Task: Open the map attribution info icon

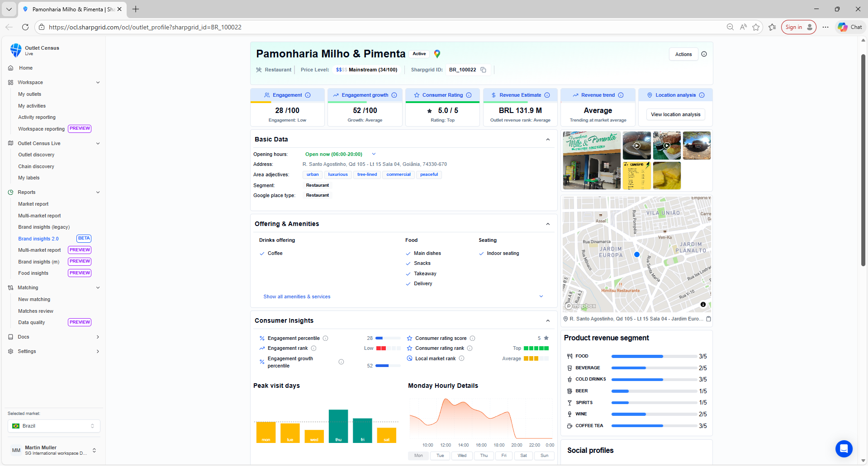Action: click(x=703, y=304)
